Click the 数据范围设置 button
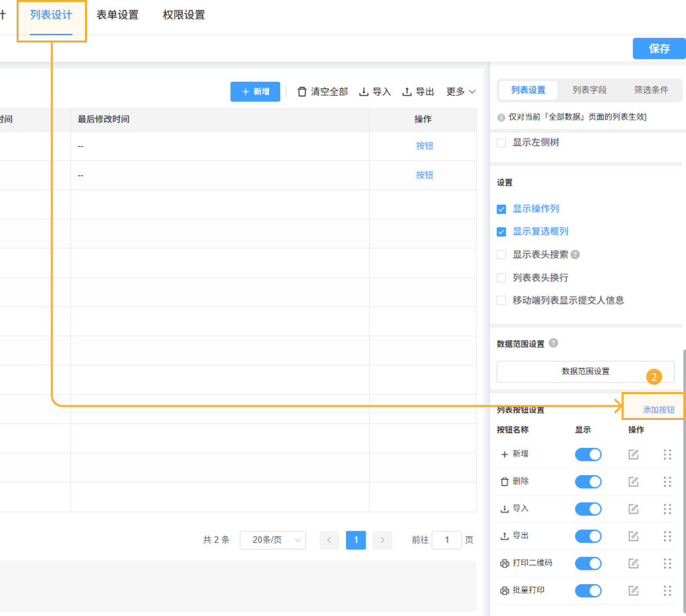Image resolution: width=686 pixels, height=616 pixels. click(x=585, y=371)
